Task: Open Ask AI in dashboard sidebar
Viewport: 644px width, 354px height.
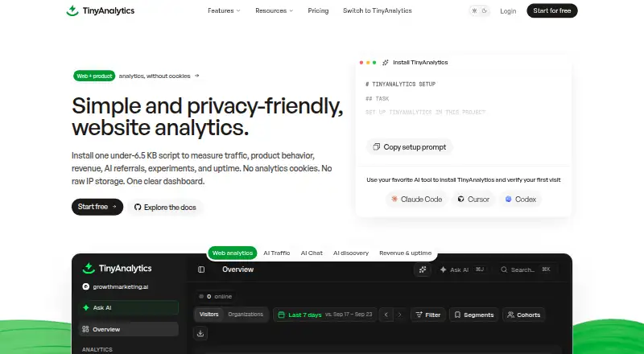Action: tap(130, 307)
